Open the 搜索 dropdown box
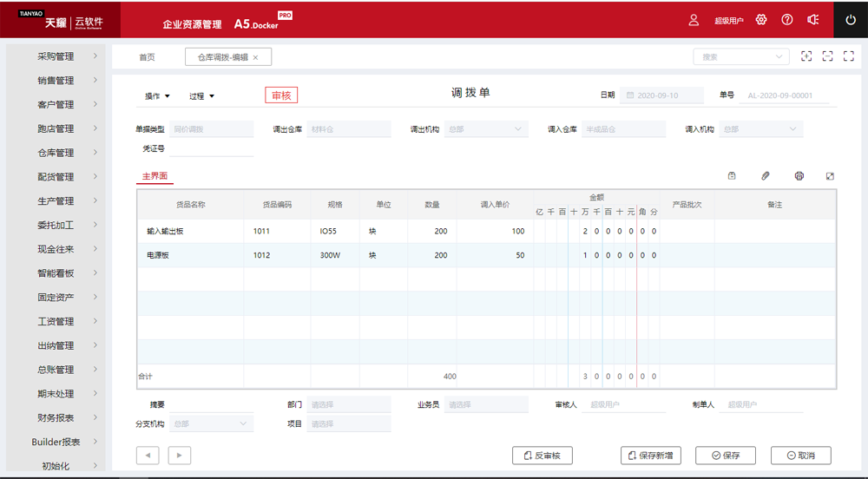This screenshot has height=479, width=868. [740, 56]
